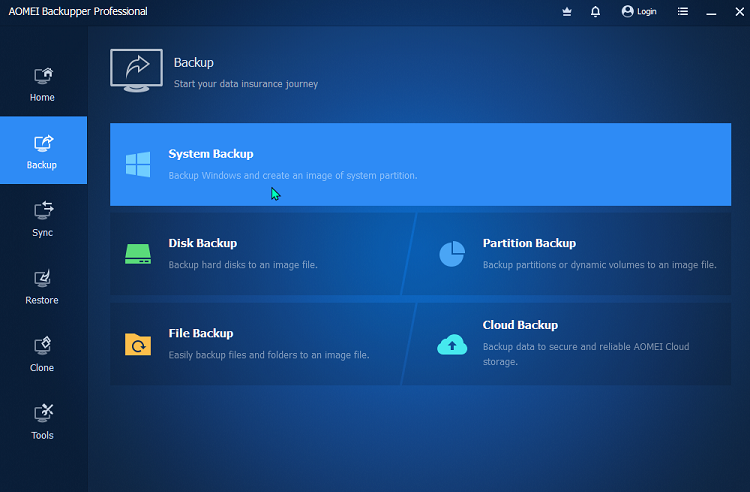Open the Restore section
This screenshot has height=492, width=750.
coord(43,286)
